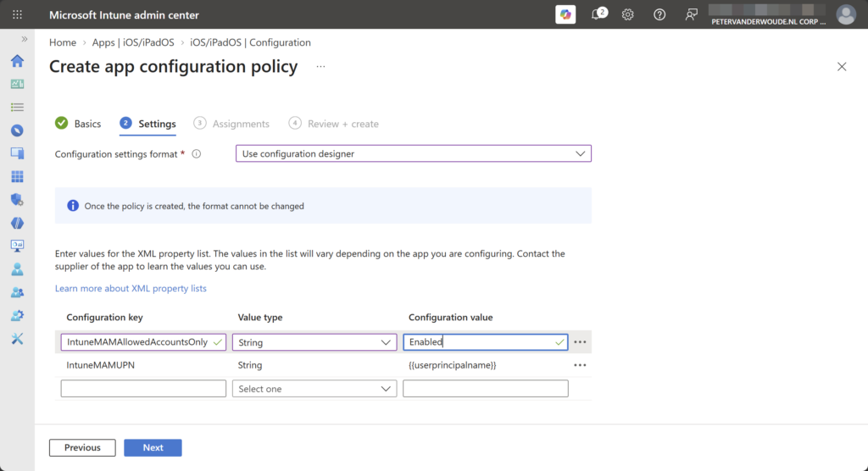Switch to the Assignments step tab
Screen dimensions: 868x471
coord(231,124)
